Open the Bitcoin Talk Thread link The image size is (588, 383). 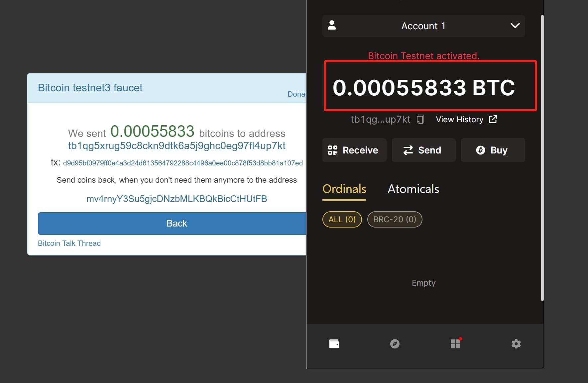click(69, 243)
